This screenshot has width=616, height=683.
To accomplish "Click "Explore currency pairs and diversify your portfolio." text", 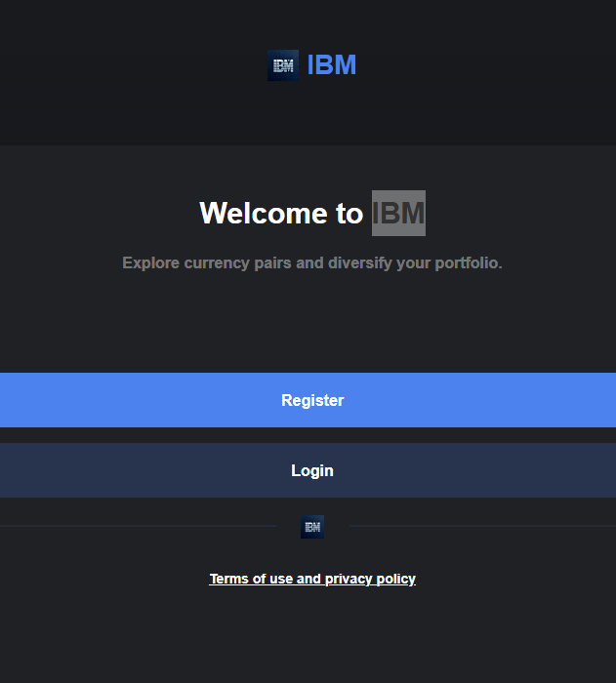I will 312,263.
